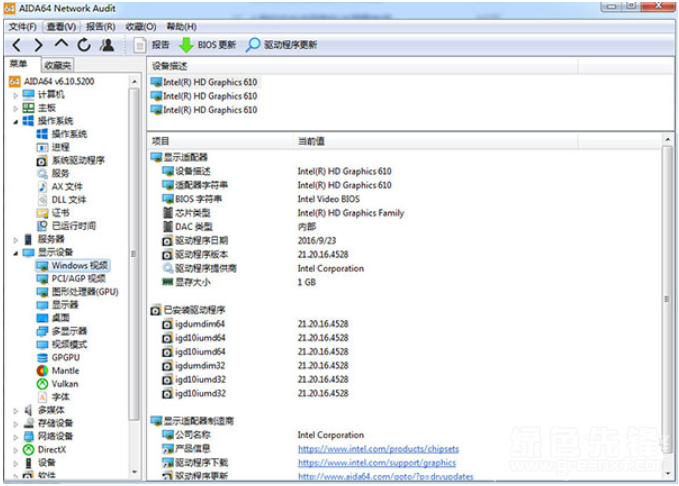Image resolution: width=679 pixels, height=486 pixels.
Task: Refresh the page with the circular arrow icon
Action: click(x=84, y=45)
